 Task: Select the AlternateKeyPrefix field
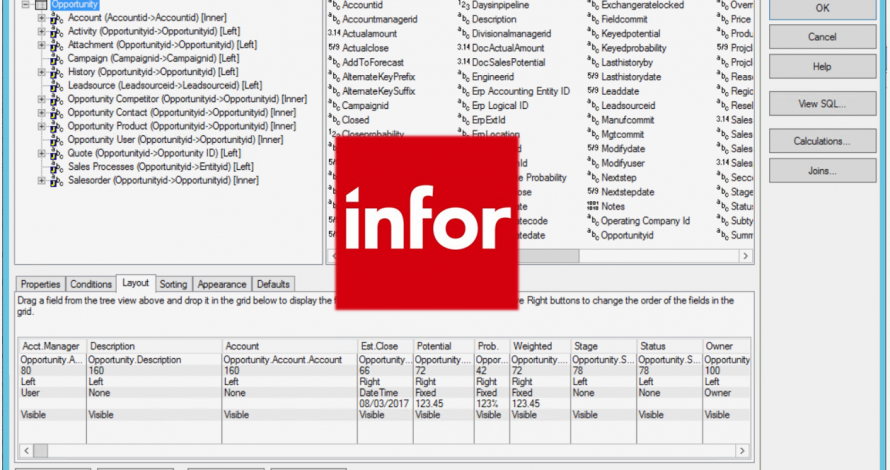(379, 77)
